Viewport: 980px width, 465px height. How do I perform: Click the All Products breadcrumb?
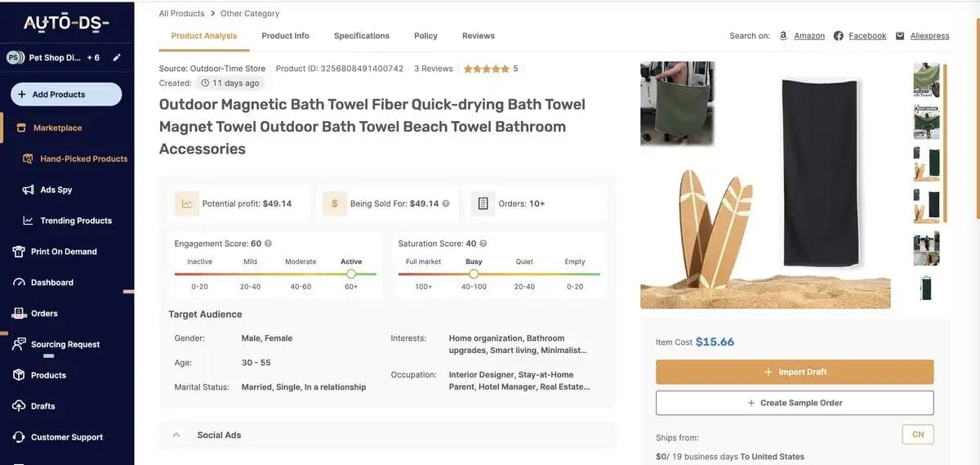(x=181, y=13)
